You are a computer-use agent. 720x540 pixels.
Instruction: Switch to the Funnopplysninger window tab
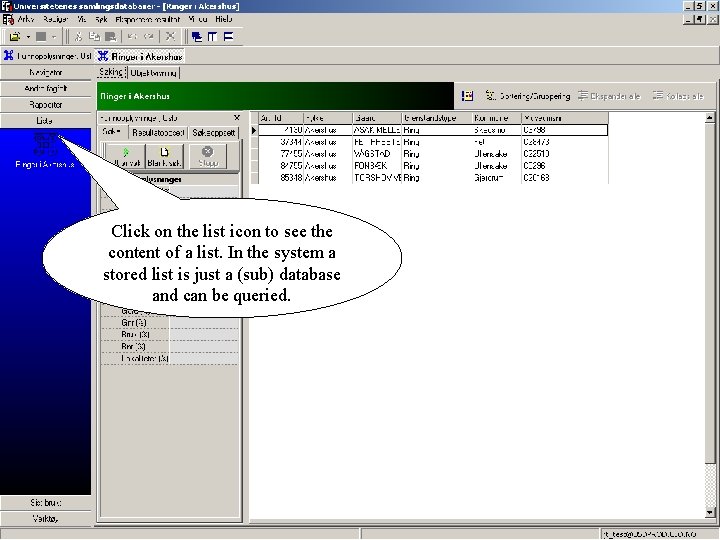point(48,56)
